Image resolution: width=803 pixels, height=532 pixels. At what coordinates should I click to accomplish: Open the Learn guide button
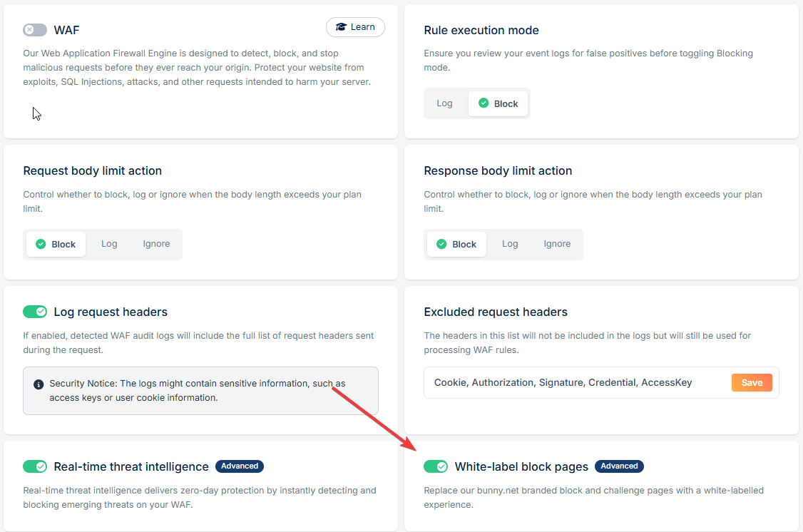point(355,27)
